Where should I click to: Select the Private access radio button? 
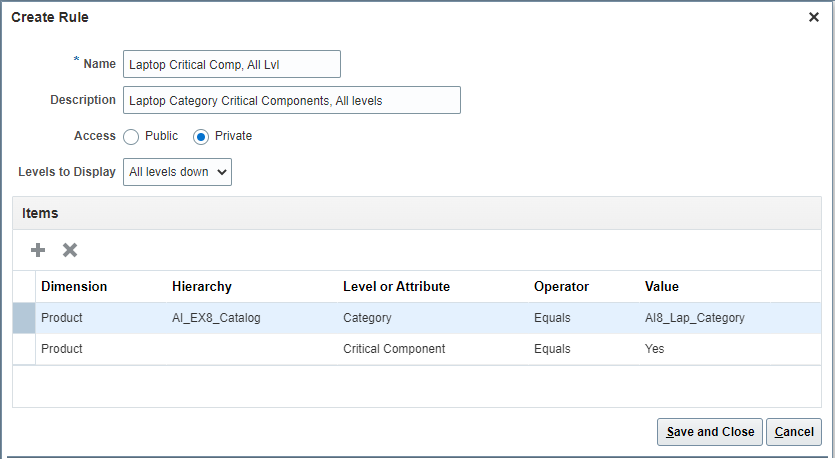pos(201,136)
